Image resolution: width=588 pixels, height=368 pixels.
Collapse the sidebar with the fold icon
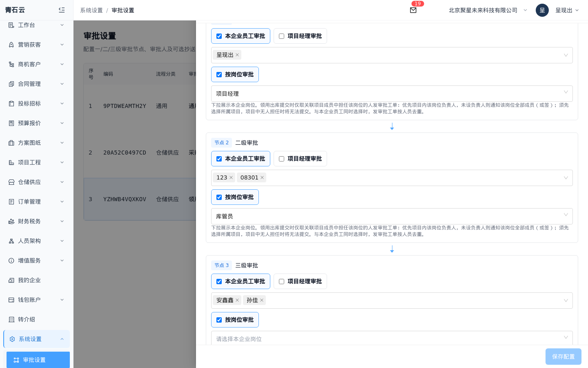coord(62,10)
